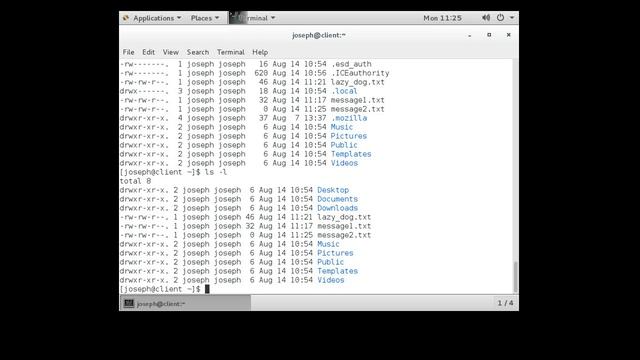
Task: Maximize the terminal window
Action: click(x=489, y=35)
